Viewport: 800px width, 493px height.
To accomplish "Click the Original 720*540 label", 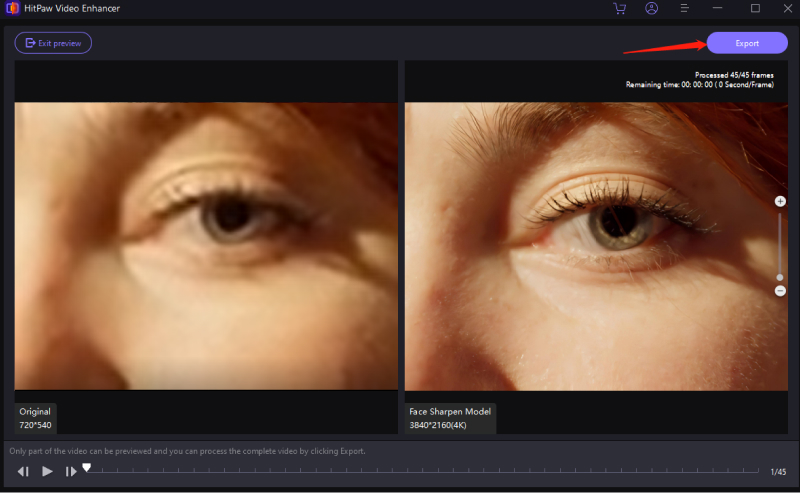I will click(36, 418).
